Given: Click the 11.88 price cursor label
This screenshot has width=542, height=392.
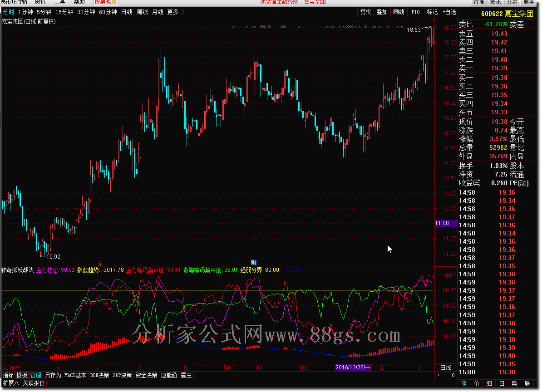Looking at the screenshot, I should (x=446, y=224).
